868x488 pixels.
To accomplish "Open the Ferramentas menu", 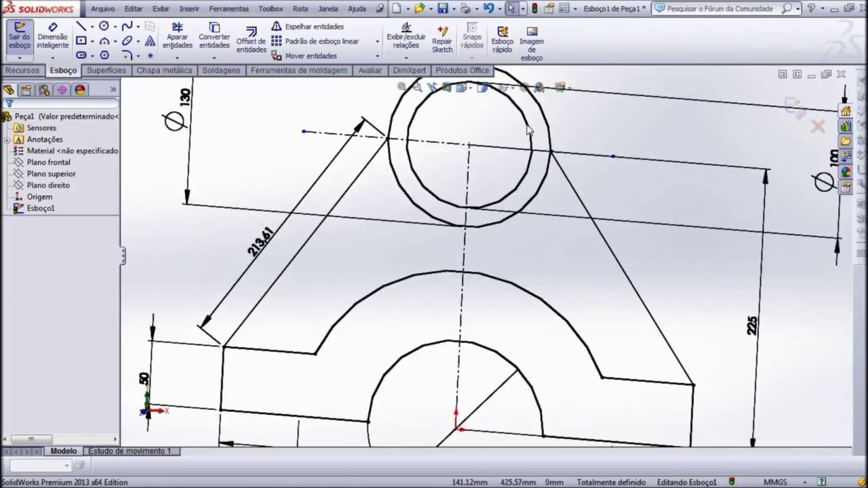I will pos(229,9).
